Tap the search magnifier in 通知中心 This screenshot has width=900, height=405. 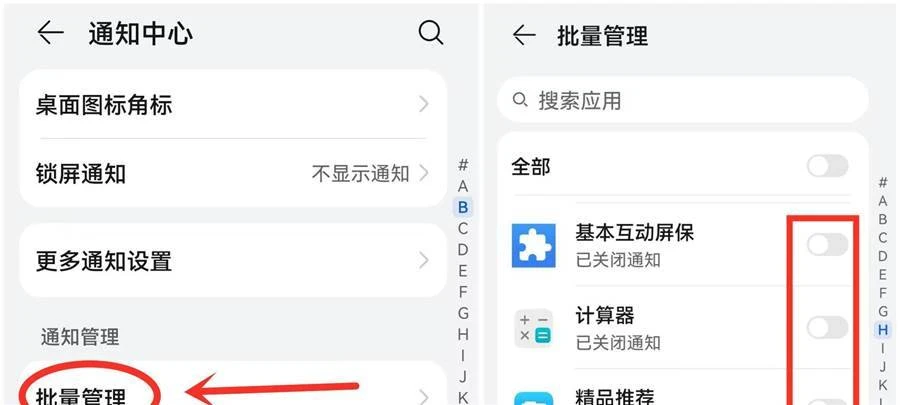pos(430,33)
